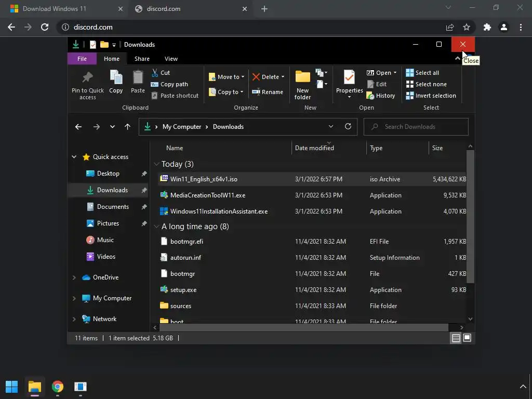Viewport: 532px width, 399px height.
Task: Create a New folder
Action: [302, 85]
